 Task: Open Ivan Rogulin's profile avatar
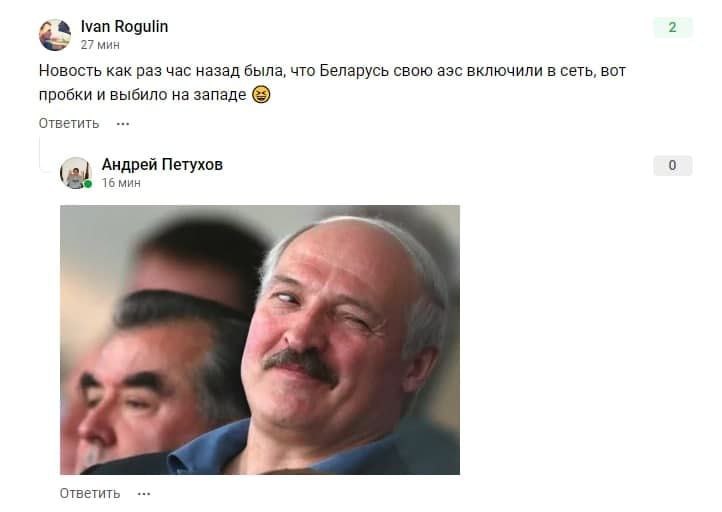pyautogui.click(x=55, y=35)
